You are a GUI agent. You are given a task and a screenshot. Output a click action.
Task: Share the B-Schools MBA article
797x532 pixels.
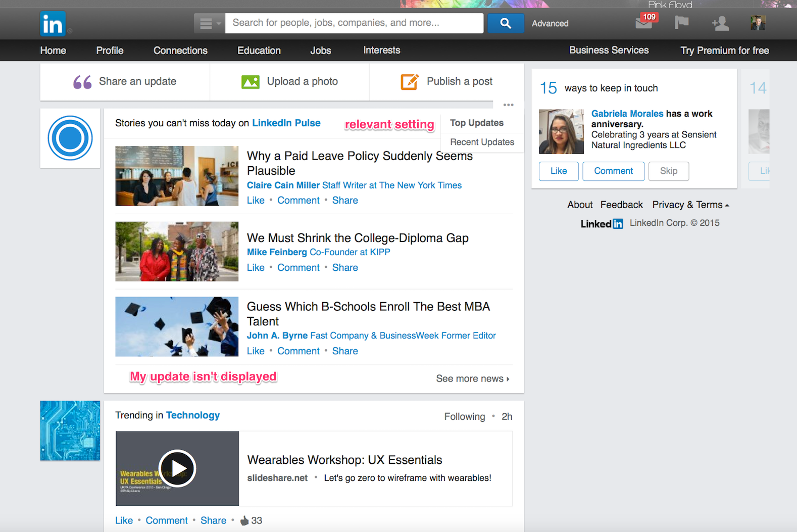coord(345,351)
